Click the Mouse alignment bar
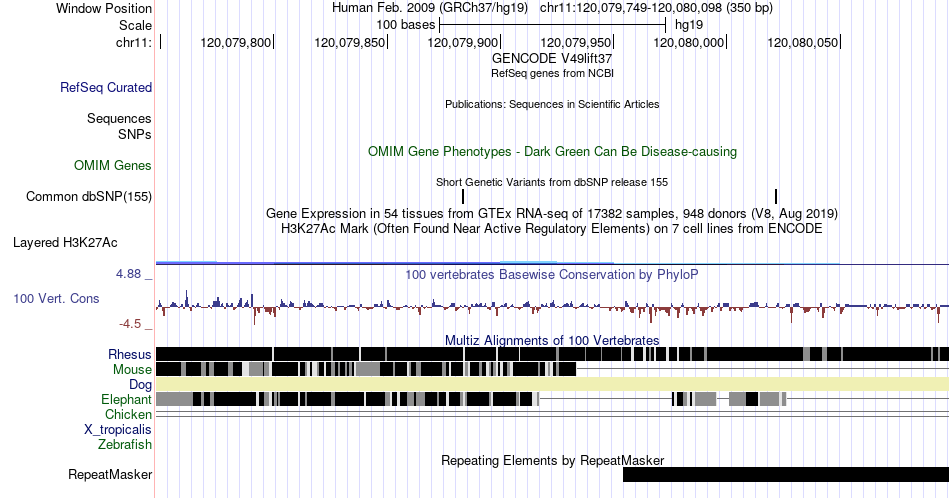Image resolution: width=950 pixels, height=498 pixels. pyautogui.click(x=366, y=368)
